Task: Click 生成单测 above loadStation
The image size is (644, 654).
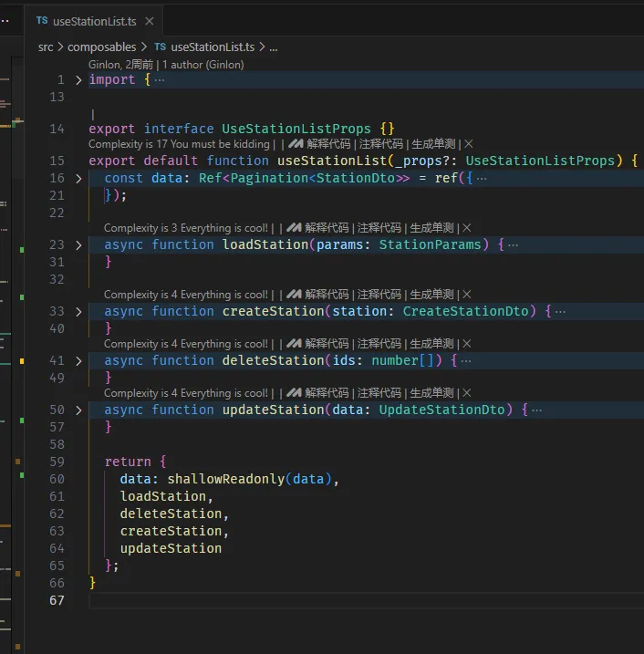Action: 431,228
